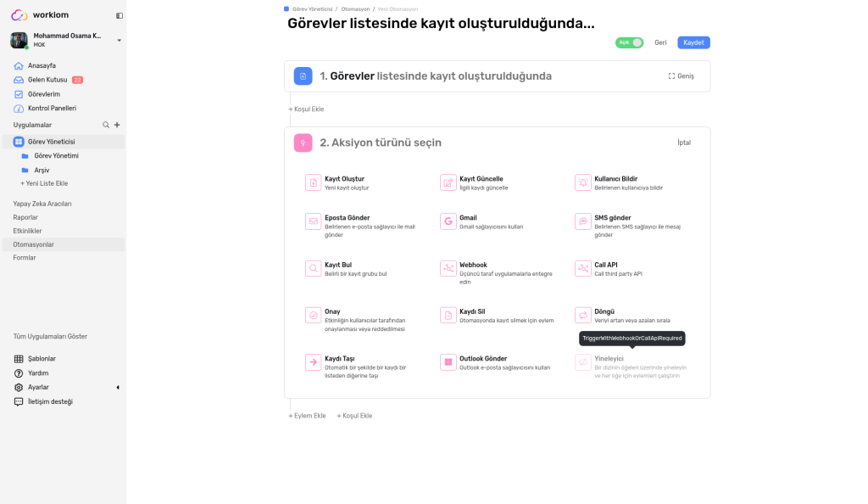Click the automation title text to edit
The height and width of the screenshot is (504, 868).
point(441,23)
